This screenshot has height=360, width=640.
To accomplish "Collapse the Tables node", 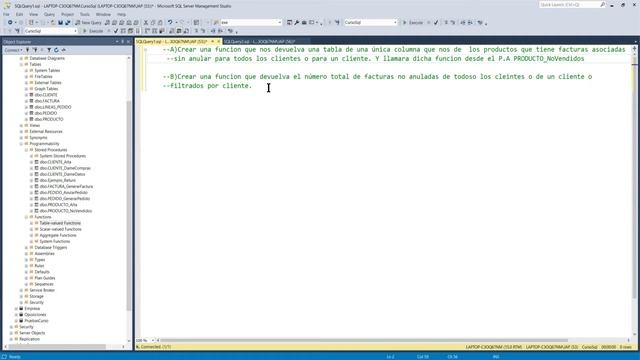I will click(x=21, y=64).
